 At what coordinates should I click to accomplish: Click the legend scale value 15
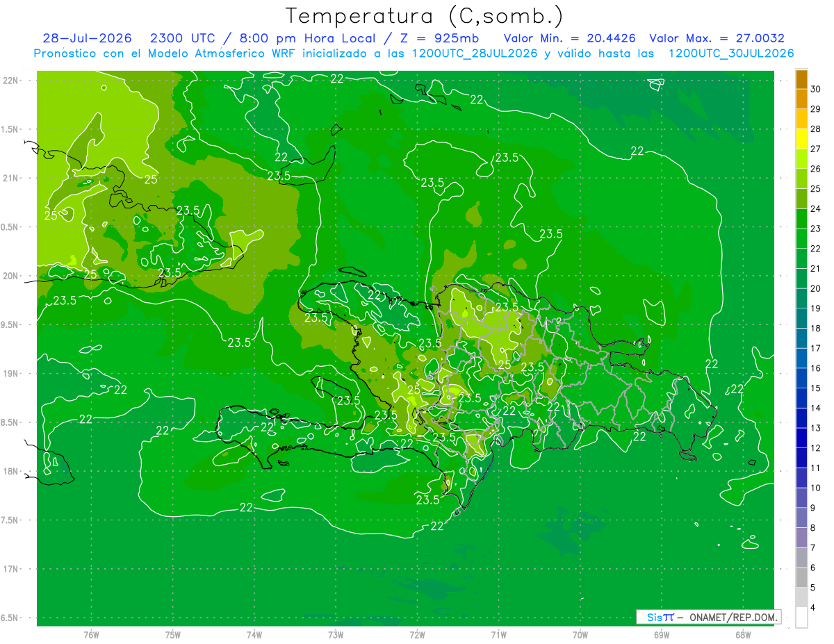coord(816,388)
